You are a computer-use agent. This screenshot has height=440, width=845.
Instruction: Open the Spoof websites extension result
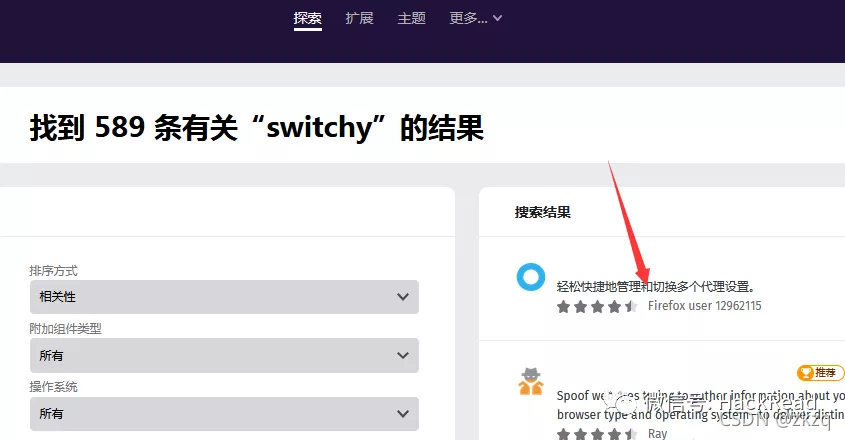(700, 405)
